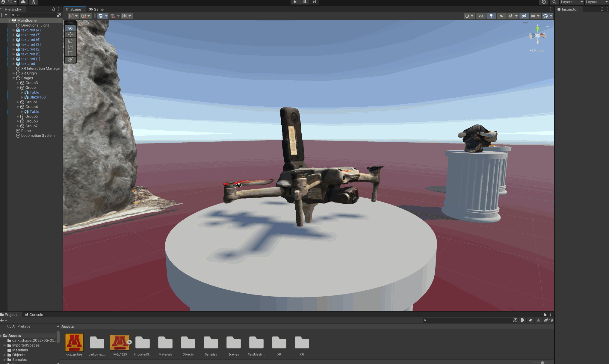Open cloud services icon in top bar

click(23, 2)
